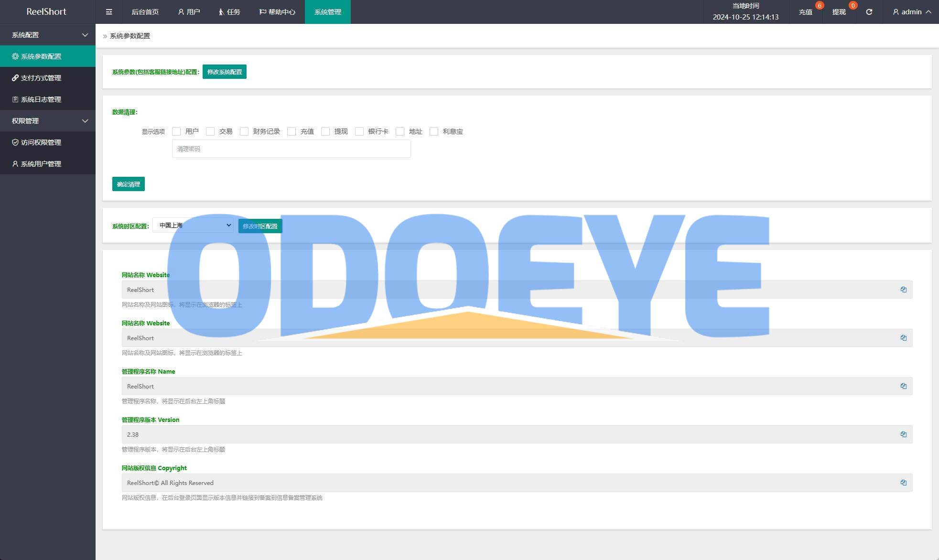Open 系统用户管理 in the sidebar

(48, 164)
